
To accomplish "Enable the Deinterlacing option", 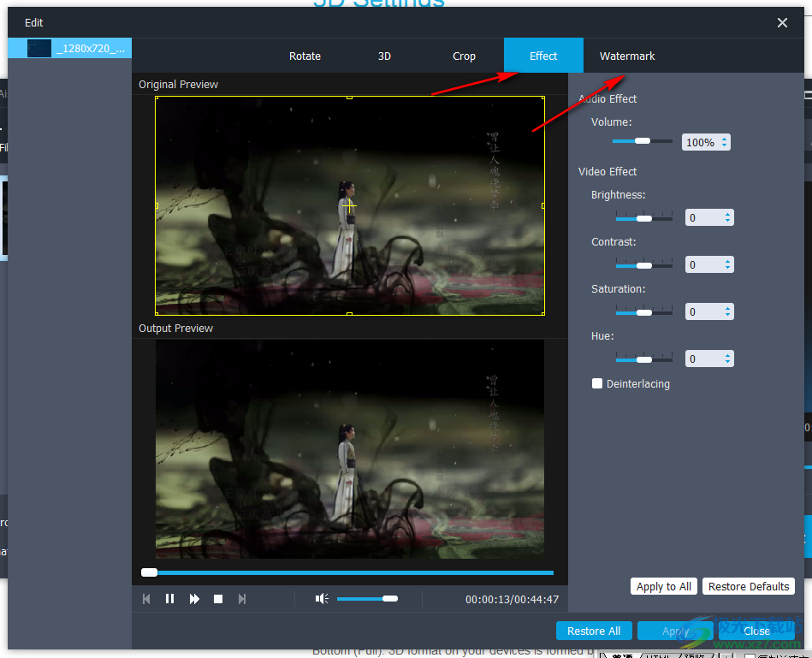I will click(x=597, y=383).
